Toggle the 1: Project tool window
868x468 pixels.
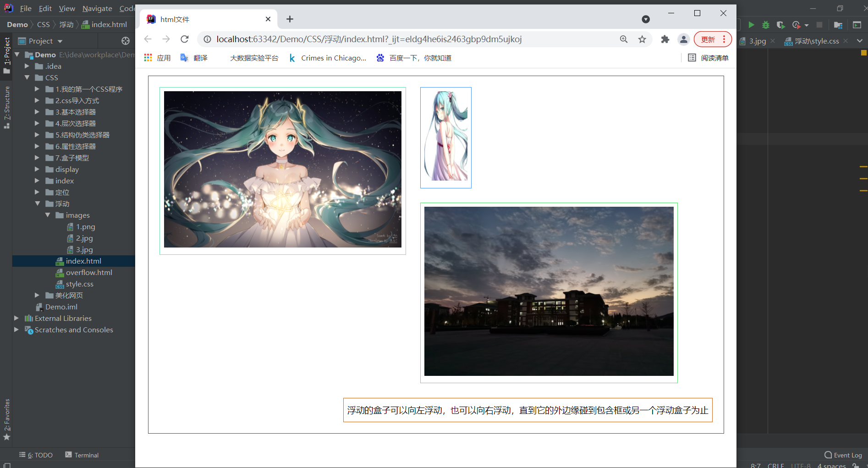[x=6, y=55]
